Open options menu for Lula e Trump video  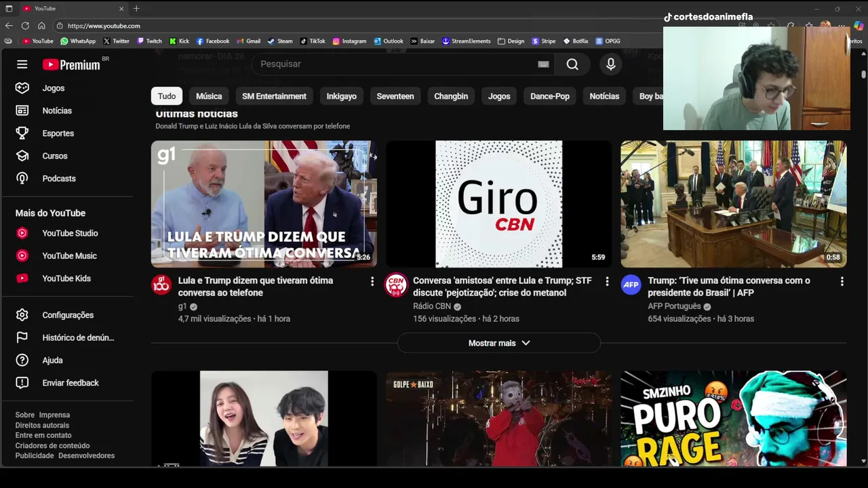click(372, 281)
